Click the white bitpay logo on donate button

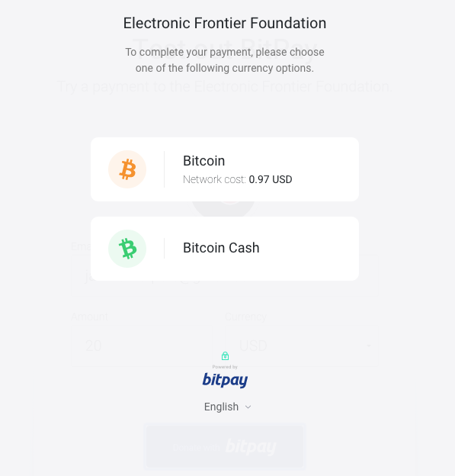tap(251, 447)
